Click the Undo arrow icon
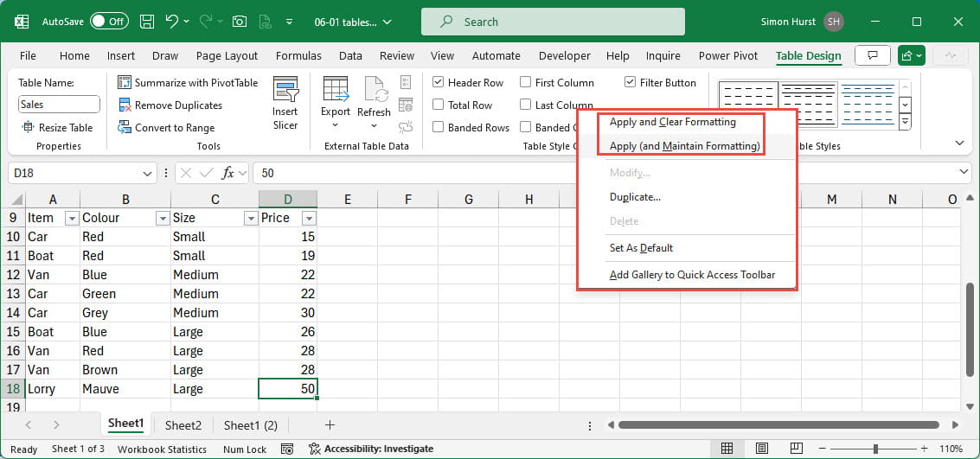980x459 pixels. click(172, 22)
